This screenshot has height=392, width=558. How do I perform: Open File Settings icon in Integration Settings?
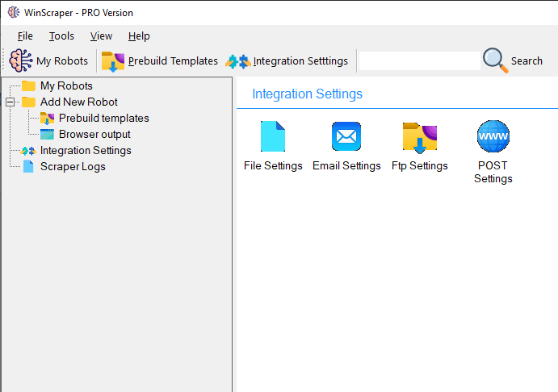pos(273,136)
